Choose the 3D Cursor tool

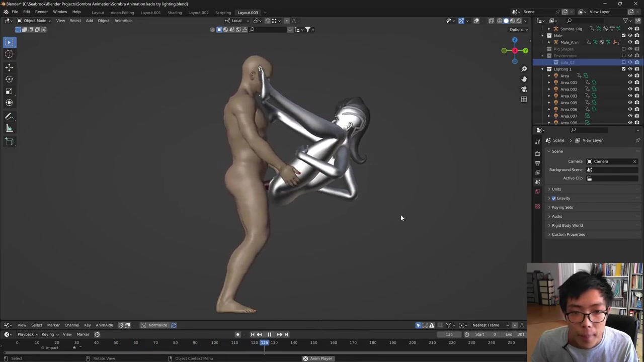[9, 54]
